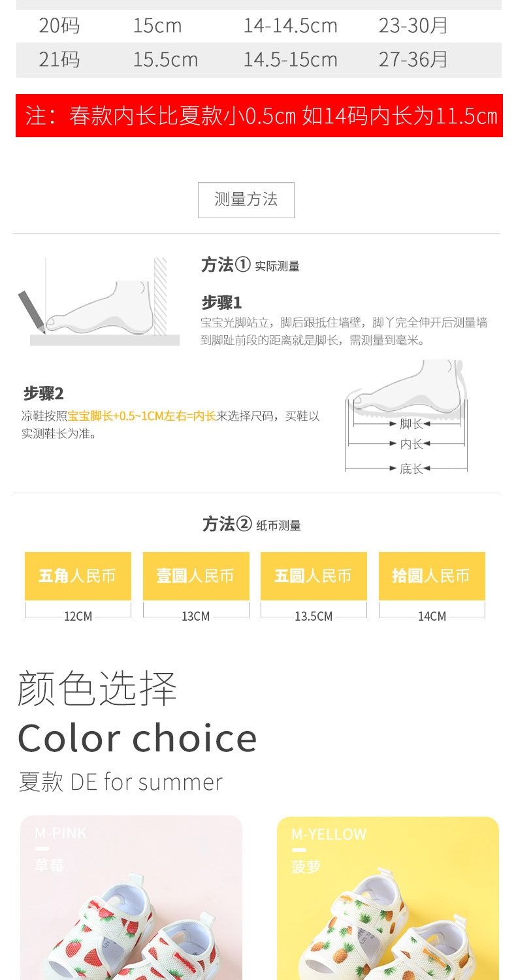Click the 测量方法 boxed button
The width and height of the screenshot is (516, 980).
click(246, 200)
